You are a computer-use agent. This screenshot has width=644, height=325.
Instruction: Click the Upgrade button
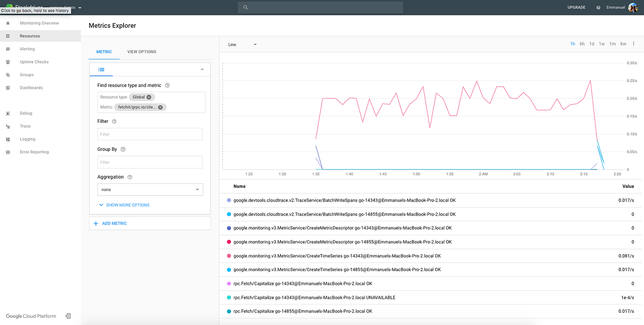pyautogui.click(x=576, y=8)
